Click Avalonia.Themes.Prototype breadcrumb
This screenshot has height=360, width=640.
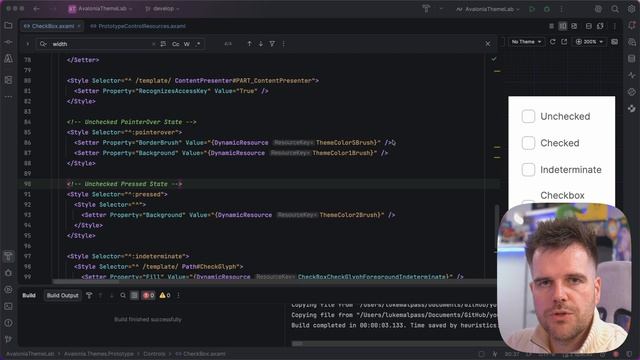pyautogui.click(x=98, y=354)
